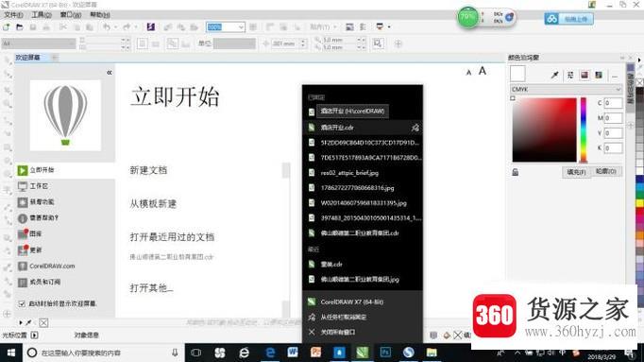Screen dimensions: 644x362
Task: Open Edge browser from taskbar
Action: 270,353
